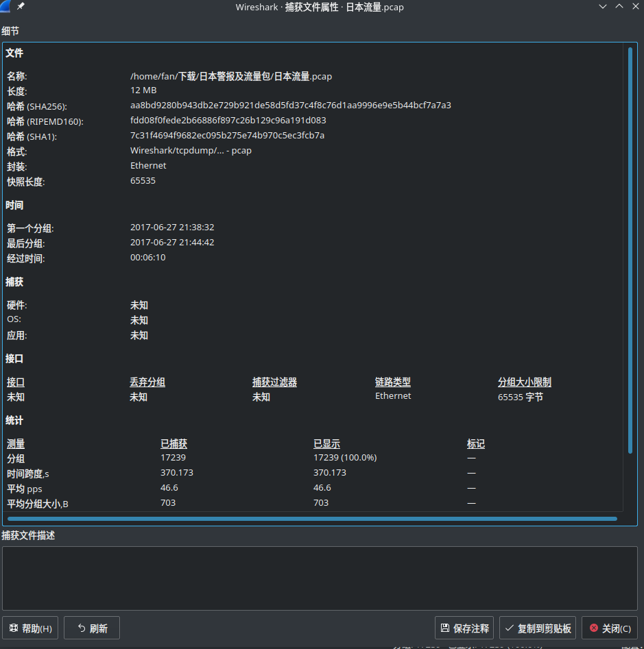Click the 链路类型 column header

tap(393, 382)
